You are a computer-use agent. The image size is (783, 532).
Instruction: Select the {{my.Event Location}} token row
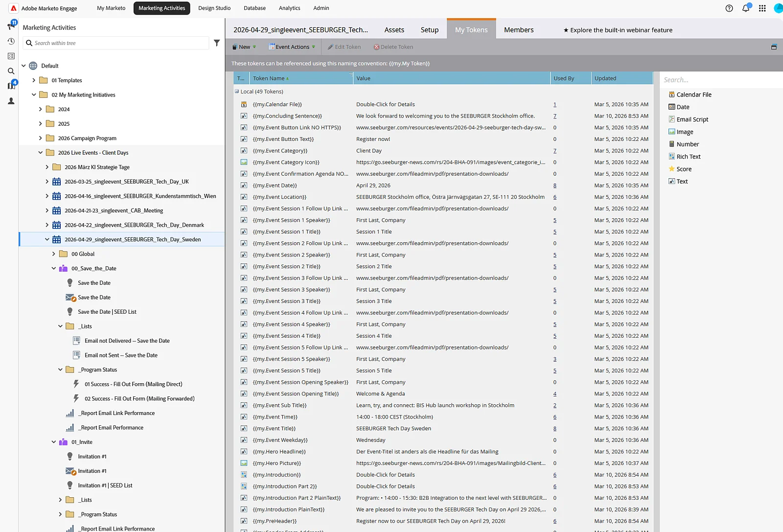pyautogui.click(x=443, y=197)
